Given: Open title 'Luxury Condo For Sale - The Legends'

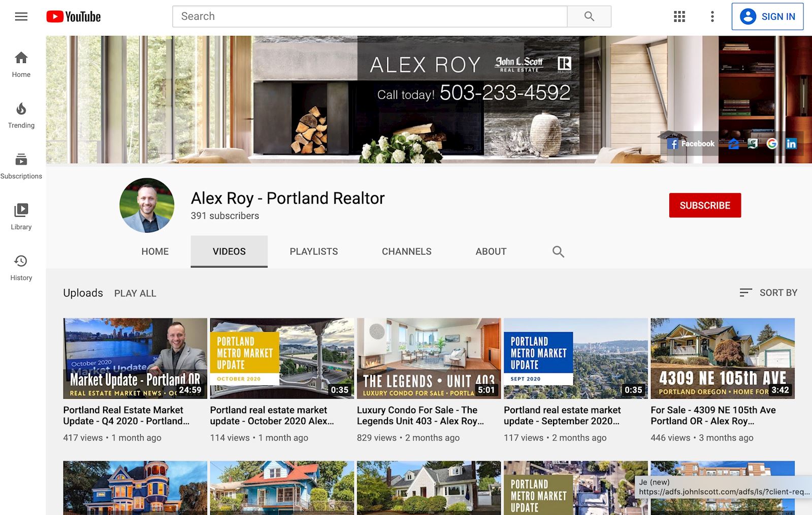Looking at the screenshot, I should pyautogui.click(x=420, y=415).
